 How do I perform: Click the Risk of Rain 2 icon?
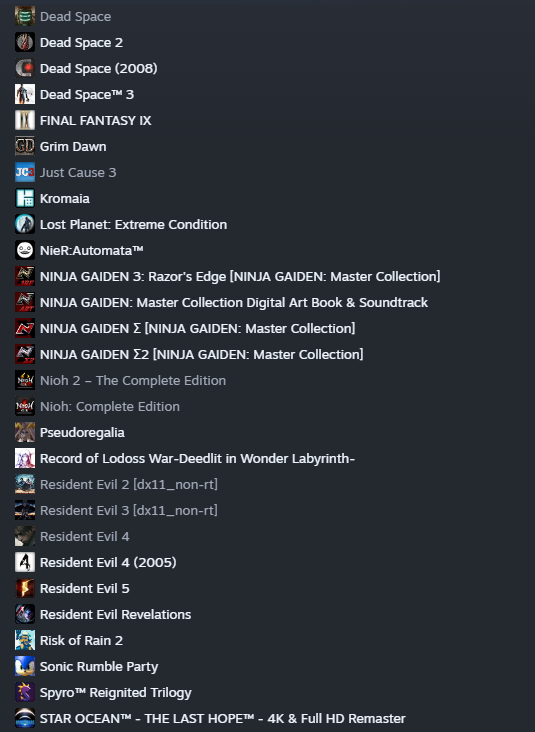(25, 640)
